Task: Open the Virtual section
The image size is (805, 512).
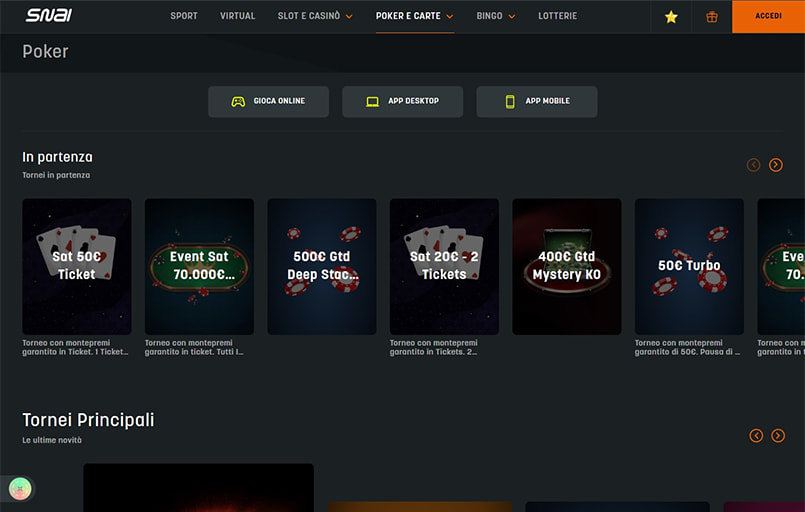Action: click(x=237, y=16)
